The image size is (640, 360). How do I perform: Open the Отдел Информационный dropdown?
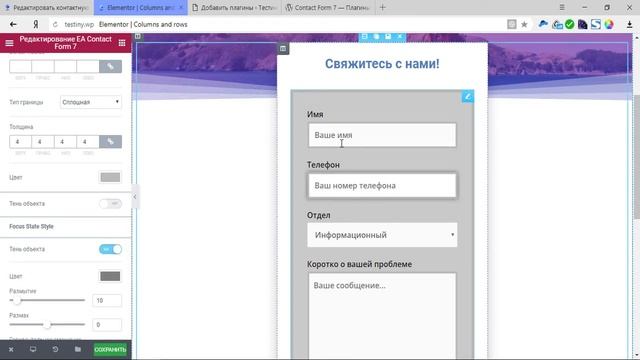pos(382,235)
